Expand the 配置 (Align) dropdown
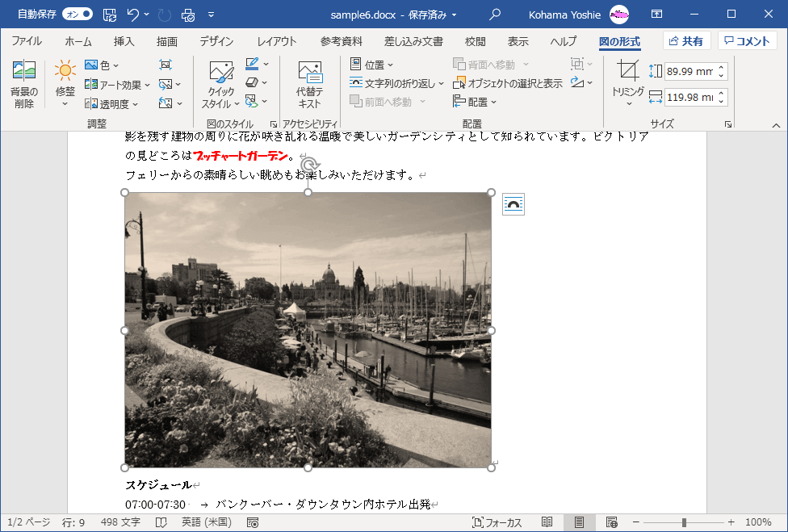The width and height of the screenshot is (788, 532). pyautogui.click(x=475, y=102)
